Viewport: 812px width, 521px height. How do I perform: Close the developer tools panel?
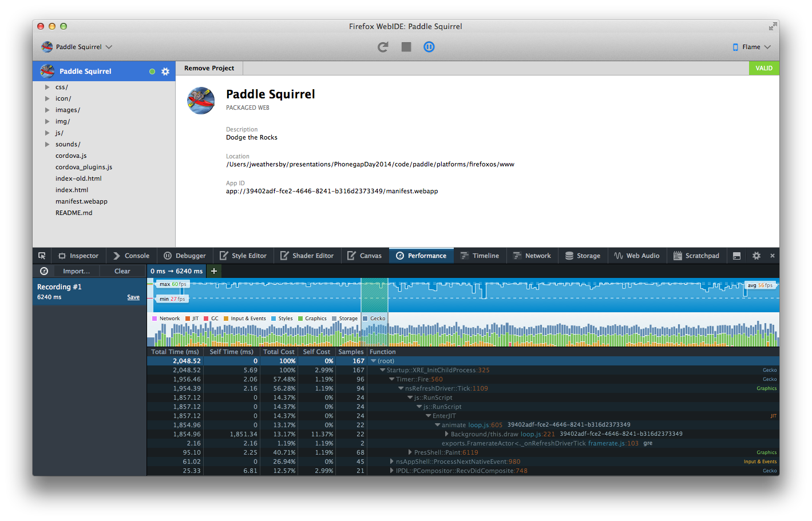(x=772, y=256)
